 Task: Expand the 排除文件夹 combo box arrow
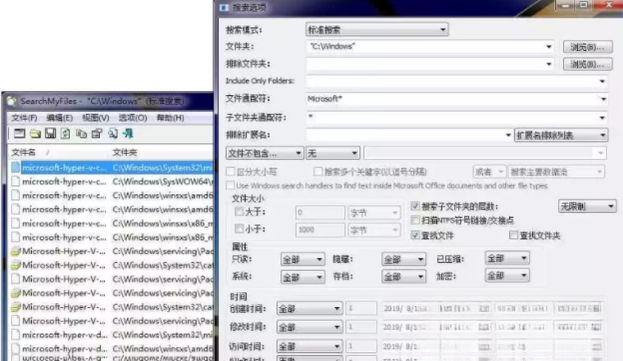(549, 64)
